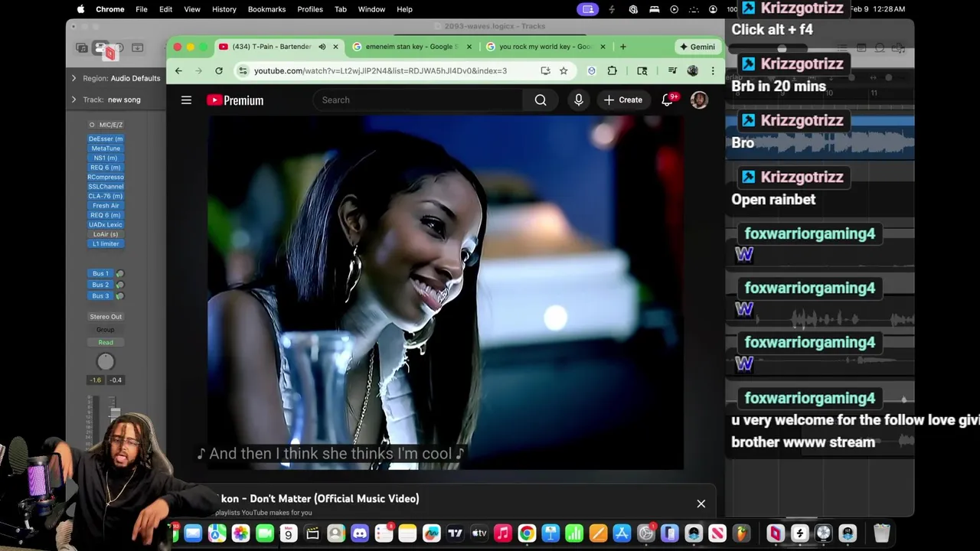Toggle the LoAir plugin slot
The height and width of the screenshot is (551, 980).
tap(106, 234)
